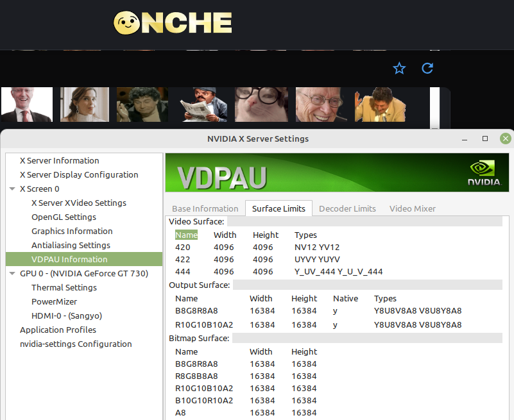514x420 pixels.
Task: Select thumbnail of laughing old man with glasses
Action: pos(321,105)
